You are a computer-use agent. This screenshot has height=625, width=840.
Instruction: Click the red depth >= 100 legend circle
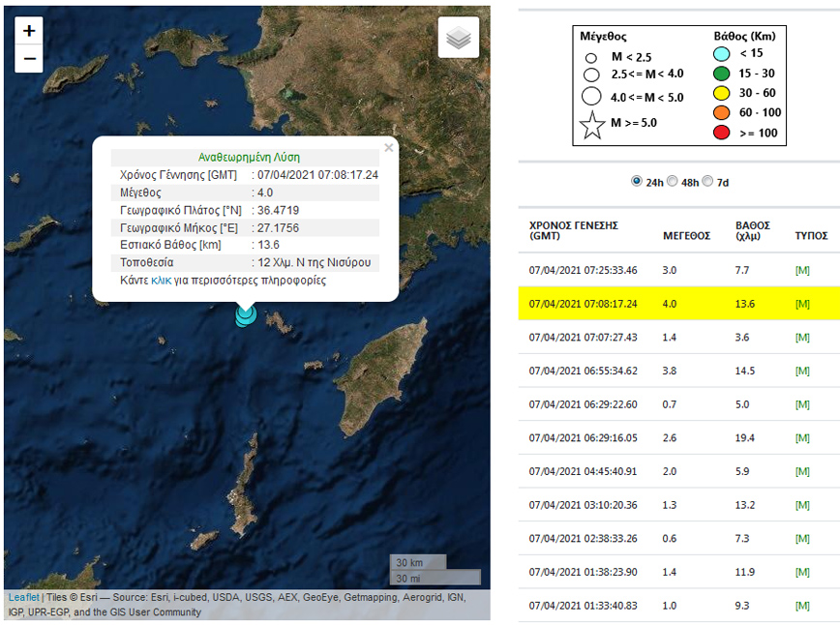[x=721, y=133]
